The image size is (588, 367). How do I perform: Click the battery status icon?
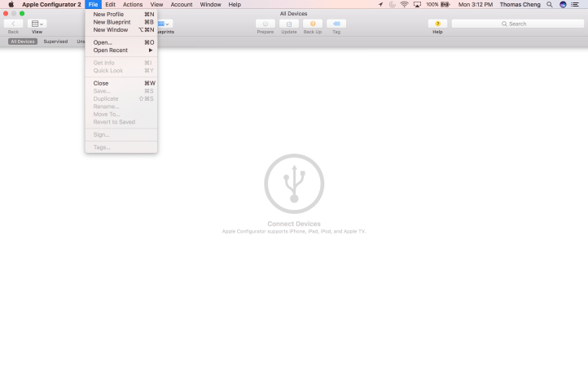(x=445, y=5)
